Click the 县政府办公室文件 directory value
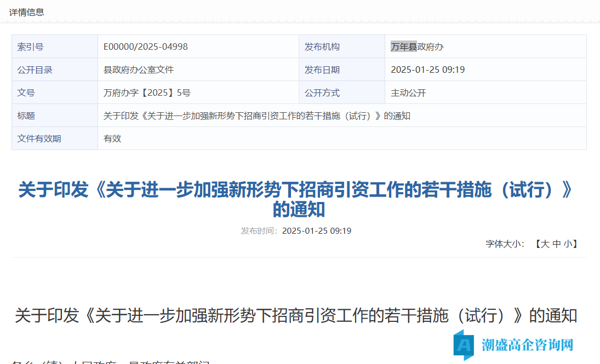The width and height of the screenshot is (600, 364). [x=139, y=70]
